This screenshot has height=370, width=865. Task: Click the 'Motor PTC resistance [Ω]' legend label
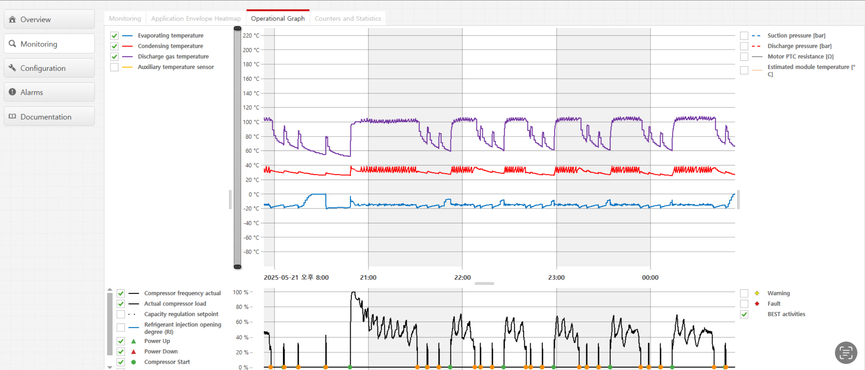click(x=800, y=57)
